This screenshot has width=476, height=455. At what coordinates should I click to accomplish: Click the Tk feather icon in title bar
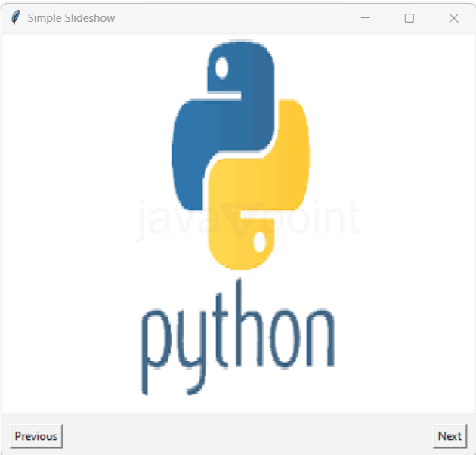pos(15,17)
